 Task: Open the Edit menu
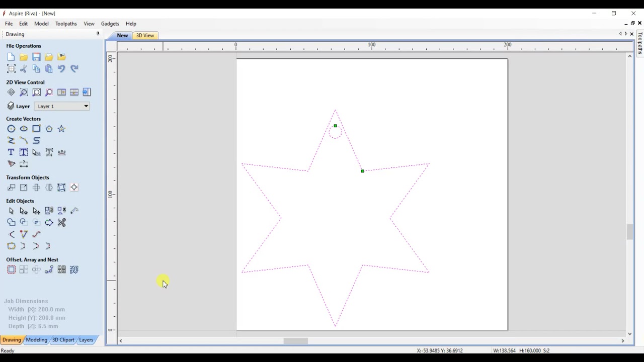(x=23, y=24)
